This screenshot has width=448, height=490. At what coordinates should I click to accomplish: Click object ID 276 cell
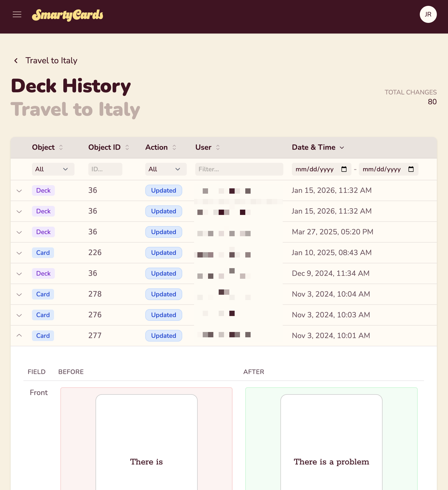click(95, 315)
